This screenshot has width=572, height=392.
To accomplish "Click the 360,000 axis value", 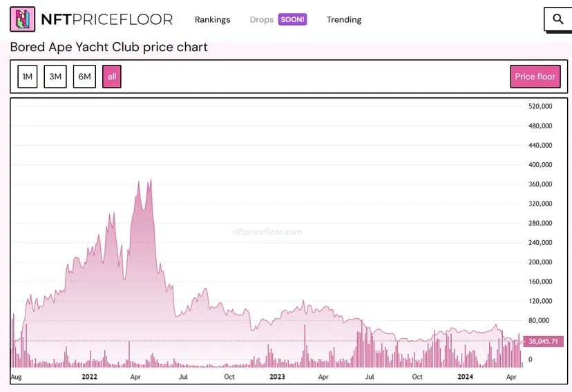I will click(x=540, y=184).
